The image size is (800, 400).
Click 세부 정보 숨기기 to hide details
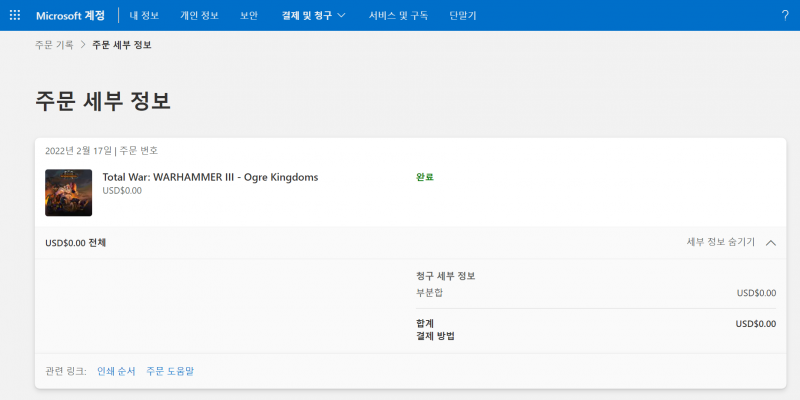(x=720, y=242)
